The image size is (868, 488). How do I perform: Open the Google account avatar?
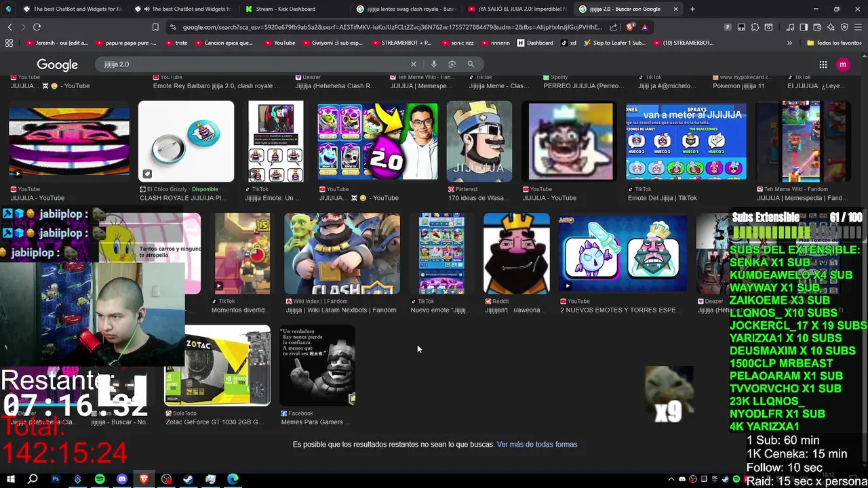[x=843, y=64]
